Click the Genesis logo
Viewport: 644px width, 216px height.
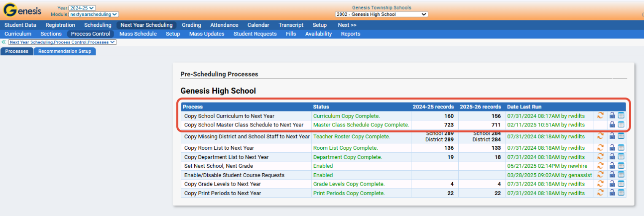click(22, 10)
